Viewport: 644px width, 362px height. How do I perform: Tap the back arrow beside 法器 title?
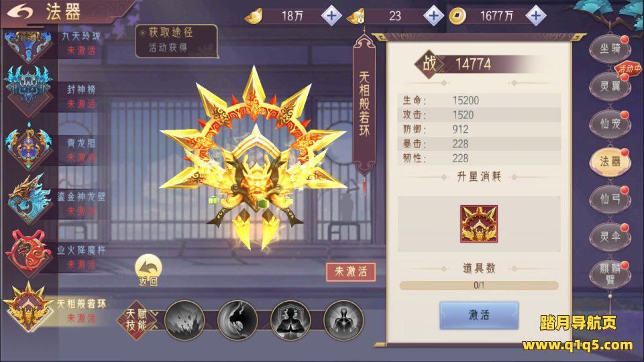(x=19, y=11)
